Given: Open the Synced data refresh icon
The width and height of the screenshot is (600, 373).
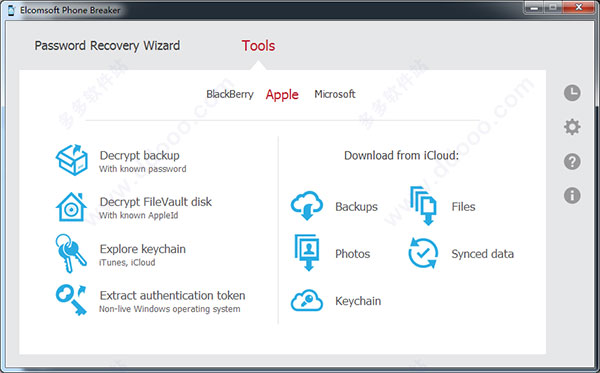Looking at the screenshot, I should 423,253.
